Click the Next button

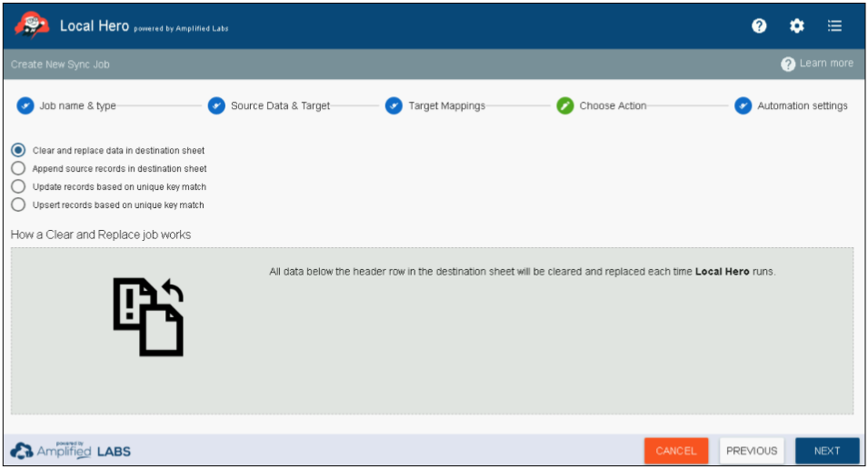(827, 451)
